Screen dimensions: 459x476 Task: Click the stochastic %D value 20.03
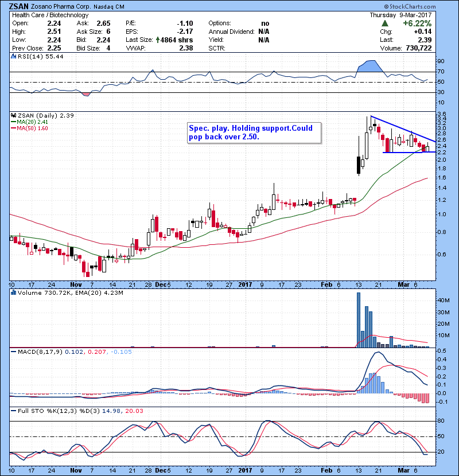pyautogui.click(x=134, y=411)
